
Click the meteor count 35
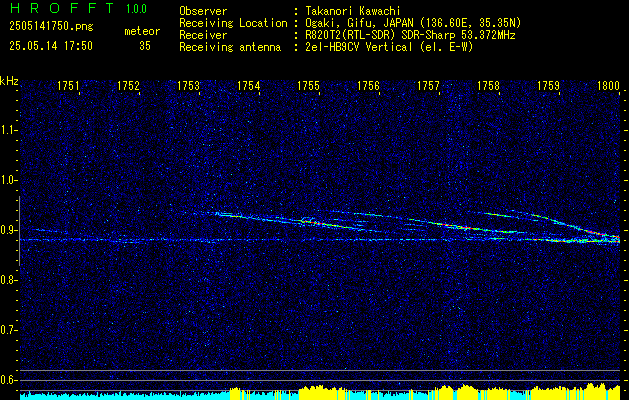[x=145, y=46]
